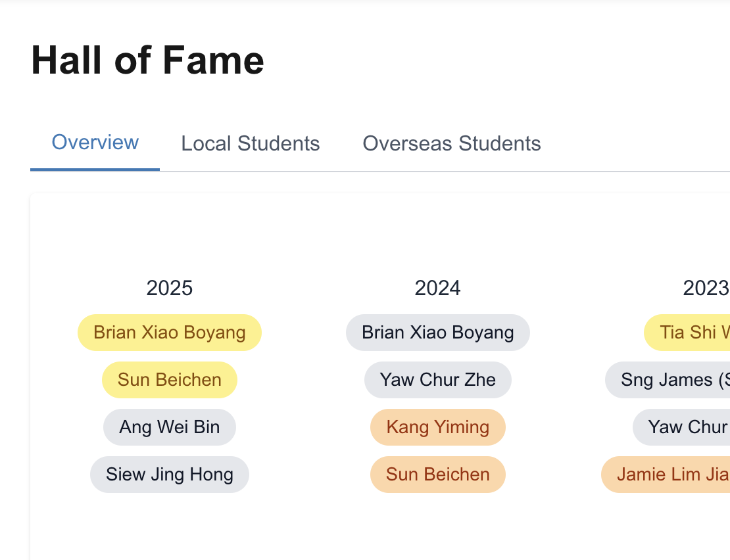Click the 2024 year heading
Screen dimensions: 730x560
coord(438,288)
